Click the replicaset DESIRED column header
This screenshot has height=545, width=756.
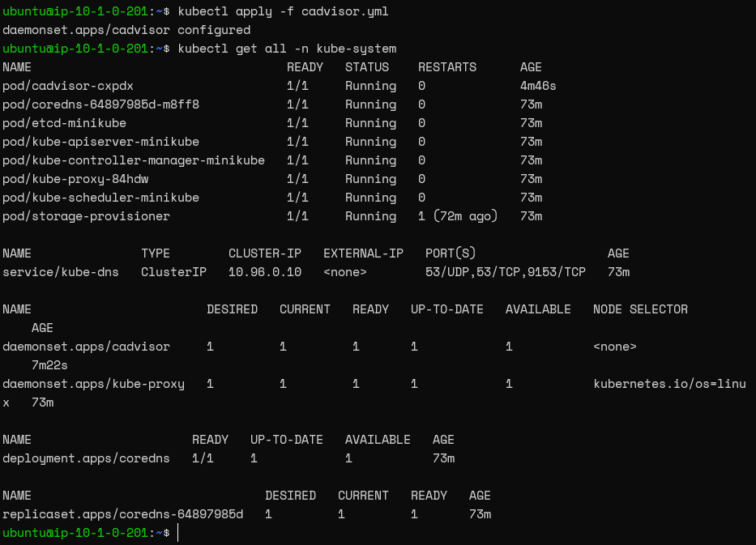[x=290, y=496]
